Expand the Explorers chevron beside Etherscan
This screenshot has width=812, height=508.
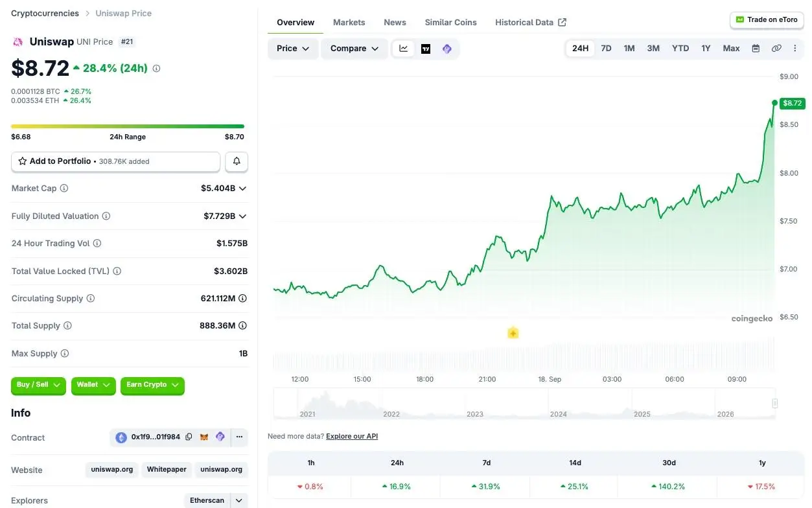[x=239, y=501]
